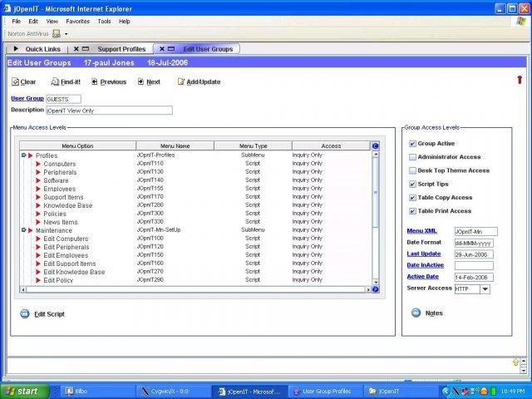Click red arrow icon beside Support Items
This screenshot has height=399, width=532.
point(38,197)
